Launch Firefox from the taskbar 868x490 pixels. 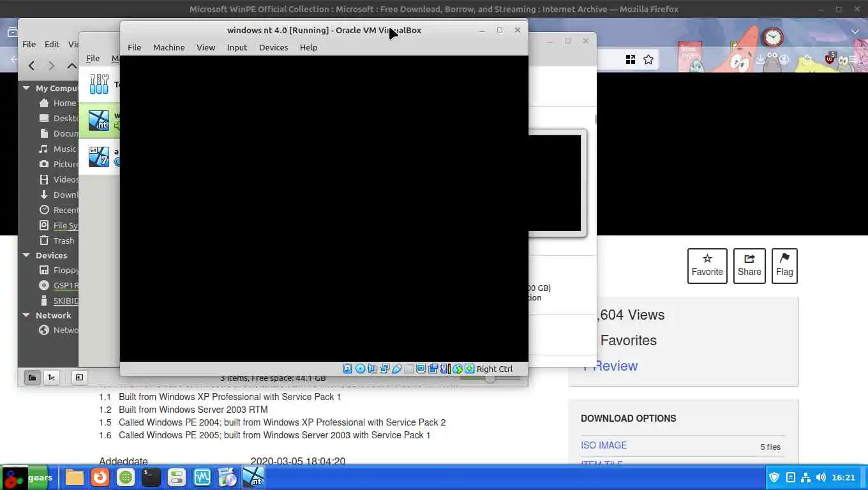100,477
